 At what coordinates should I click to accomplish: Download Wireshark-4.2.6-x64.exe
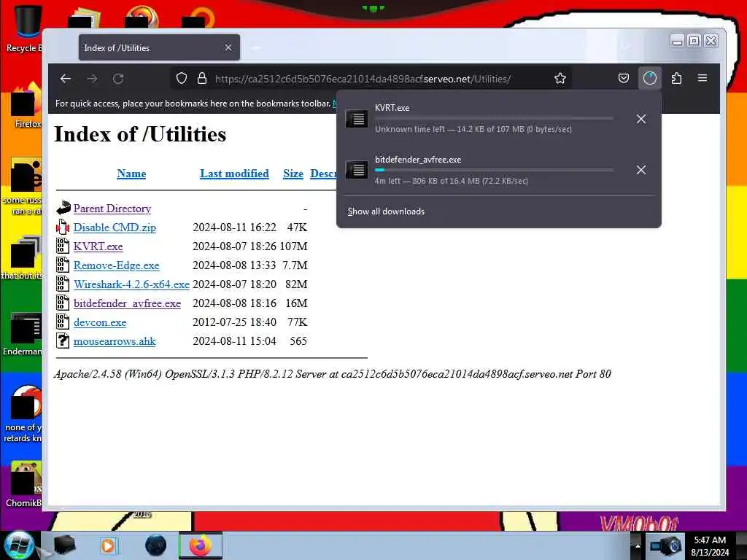click(131, 285)
